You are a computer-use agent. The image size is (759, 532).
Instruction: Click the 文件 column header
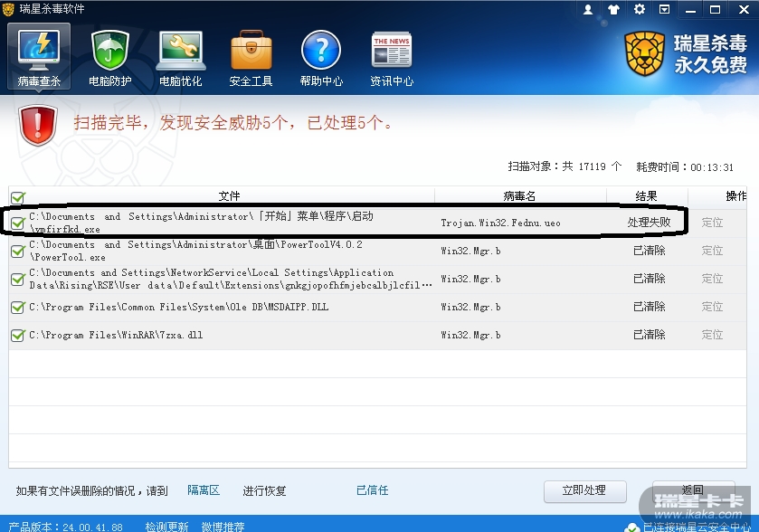(229, 196)
